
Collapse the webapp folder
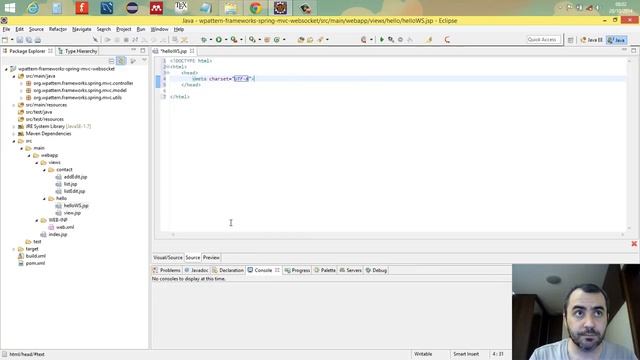tap(29, 156)
